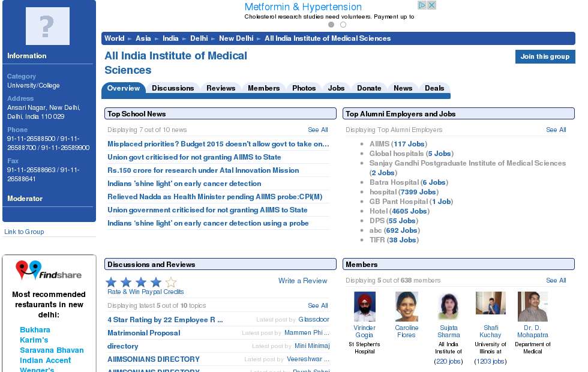Open 'Rs.150 crore for research' news item
Screen dimensions: 588x372
tap(203, 170)
